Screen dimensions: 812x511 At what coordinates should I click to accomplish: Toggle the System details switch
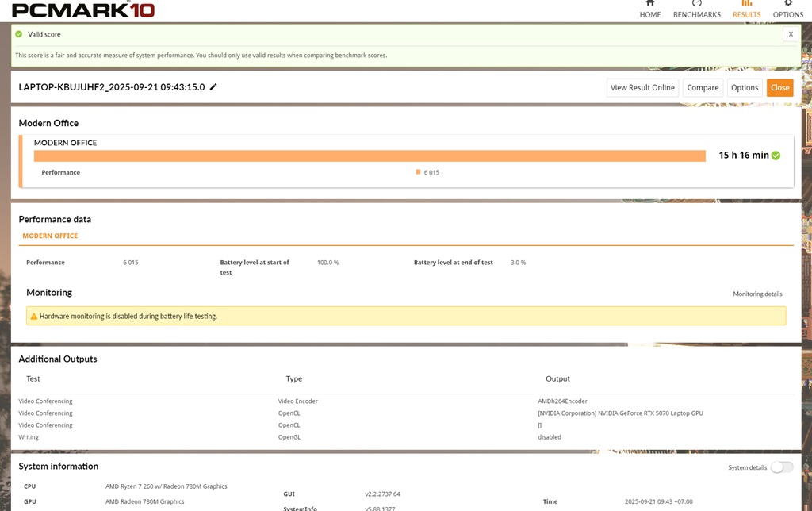(x=781, y=467)
